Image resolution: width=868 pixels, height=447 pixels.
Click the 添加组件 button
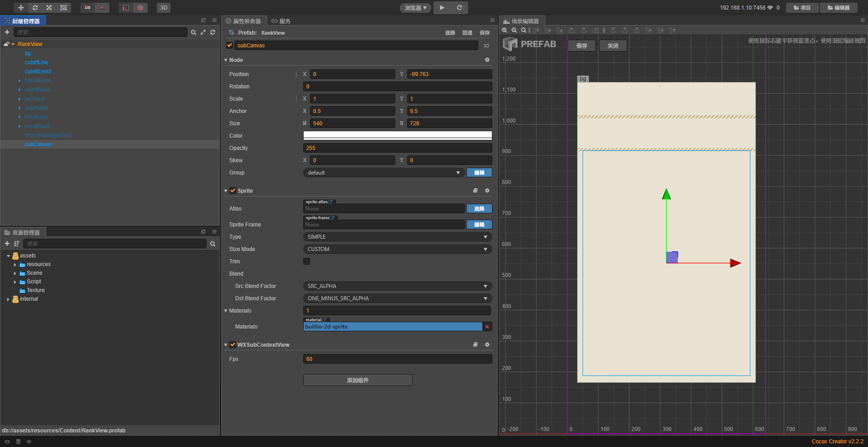(357, 380)
